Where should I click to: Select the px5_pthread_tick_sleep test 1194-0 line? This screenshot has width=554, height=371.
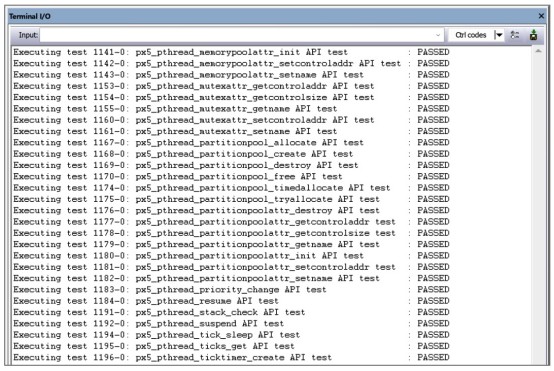(231, 335)
